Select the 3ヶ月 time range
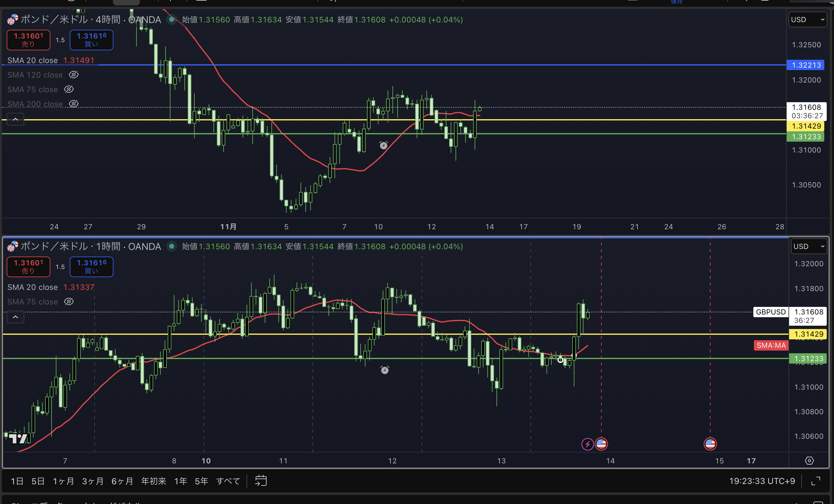 click(x=92, y=481)
